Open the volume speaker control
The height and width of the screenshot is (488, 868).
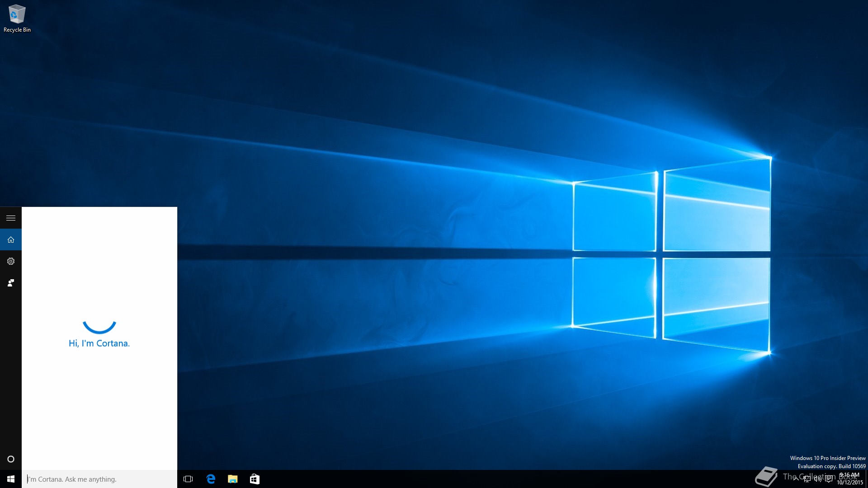tap(817, 479)
